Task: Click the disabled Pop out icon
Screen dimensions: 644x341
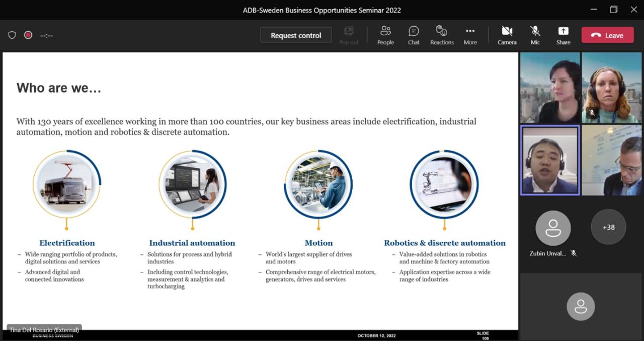Action: [x=349, y=35]
